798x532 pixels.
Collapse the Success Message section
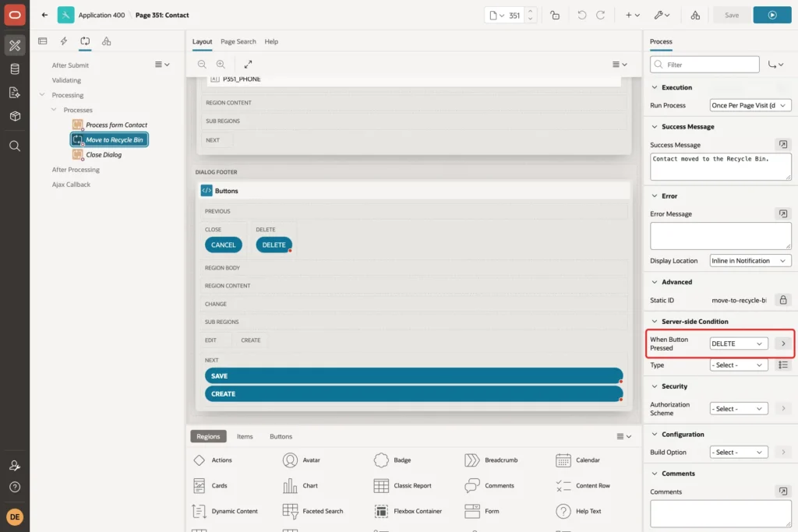pyautogui.click(x=655, y=127)
